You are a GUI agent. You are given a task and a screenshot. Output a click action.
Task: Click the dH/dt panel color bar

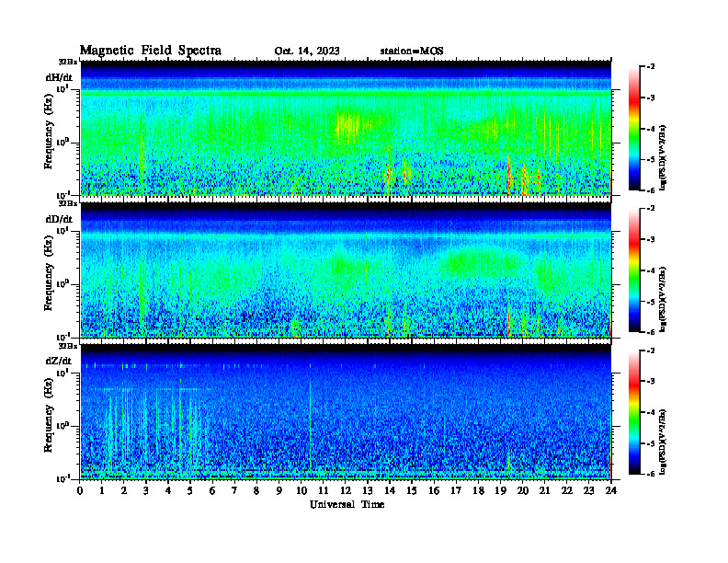tap(634, 128)
